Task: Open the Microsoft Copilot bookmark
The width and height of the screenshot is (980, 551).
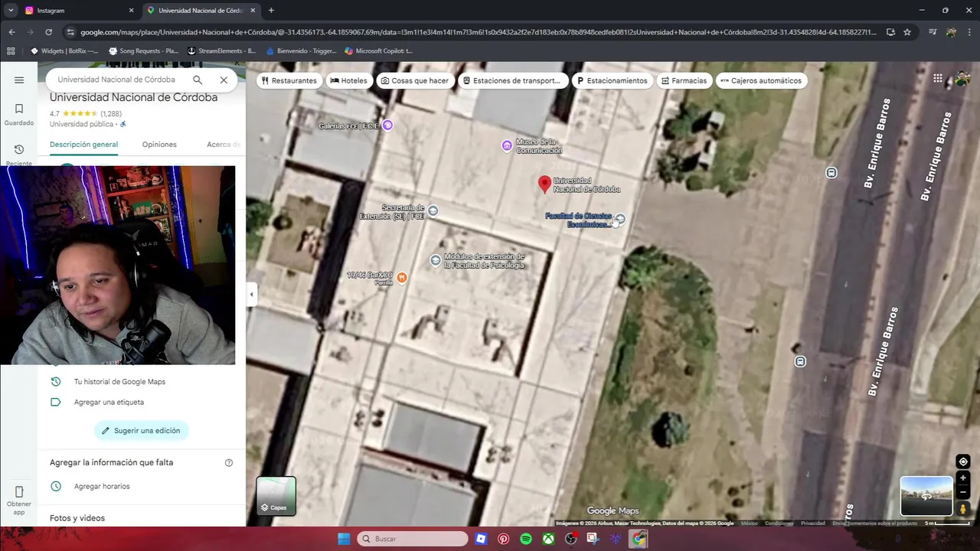Action: click(378, 51)
